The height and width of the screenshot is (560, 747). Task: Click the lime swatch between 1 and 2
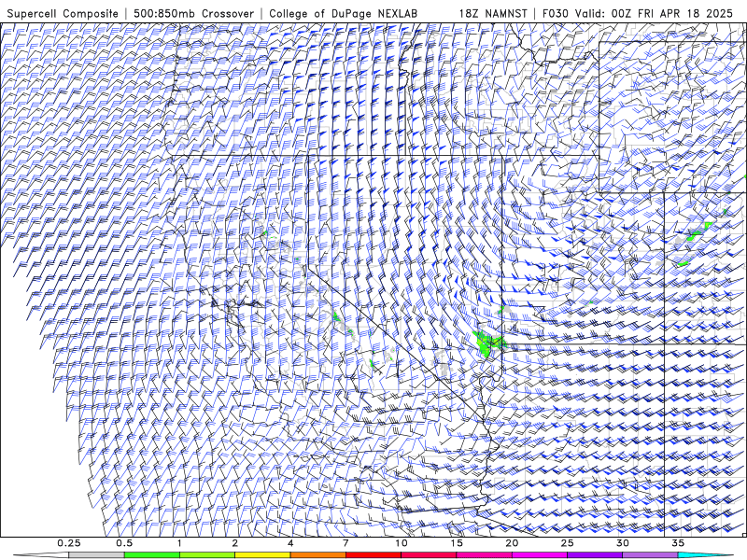[207, 555]
